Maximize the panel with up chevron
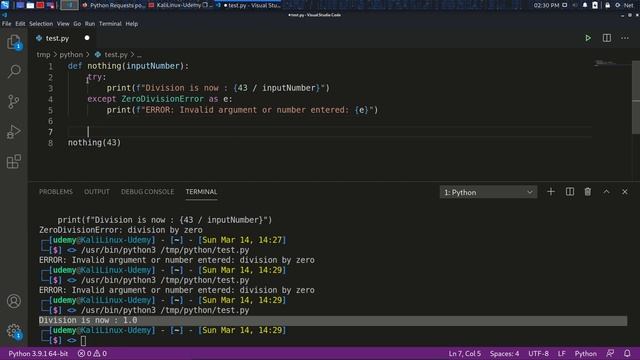The width and height of the screenshot is (640, 360). coord(607,192)
